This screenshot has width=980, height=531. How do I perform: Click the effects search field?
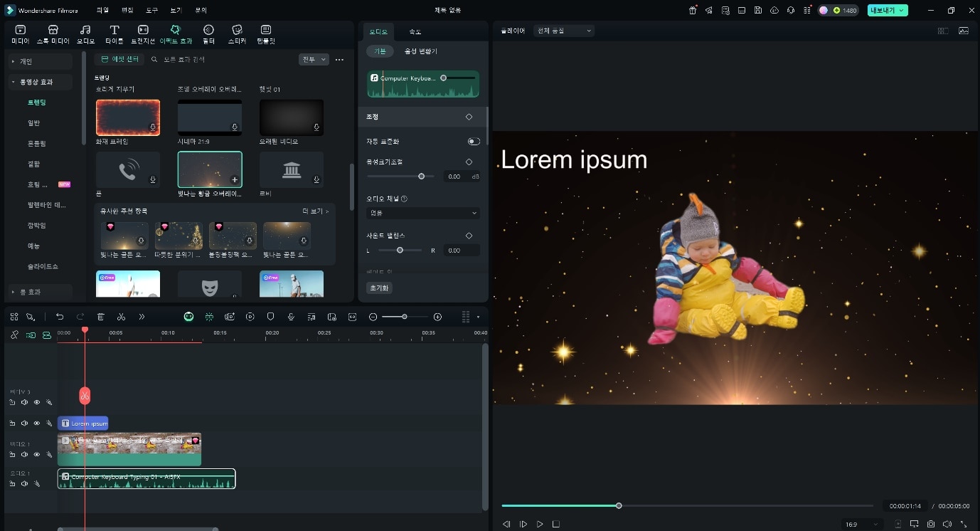220,59
